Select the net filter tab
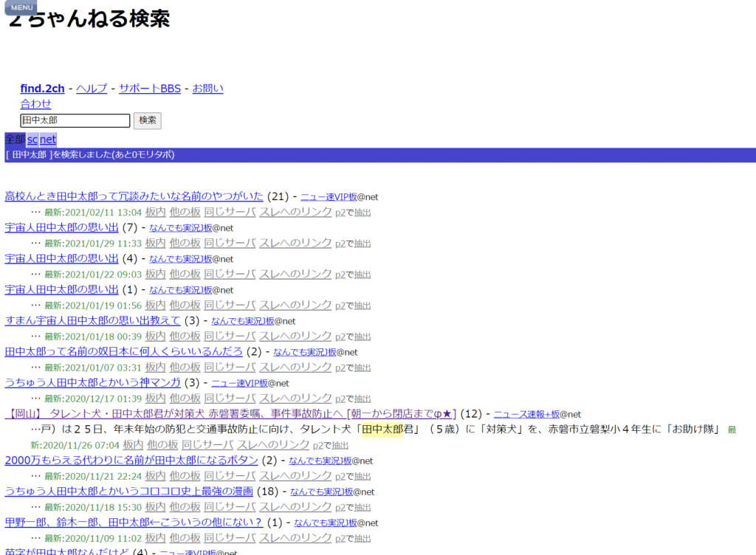 (48, 139)
